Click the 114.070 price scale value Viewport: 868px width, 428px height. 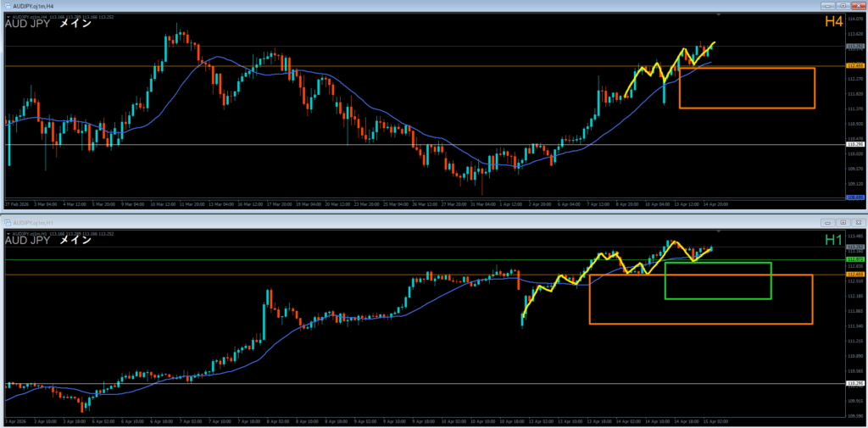click(854, 19)
